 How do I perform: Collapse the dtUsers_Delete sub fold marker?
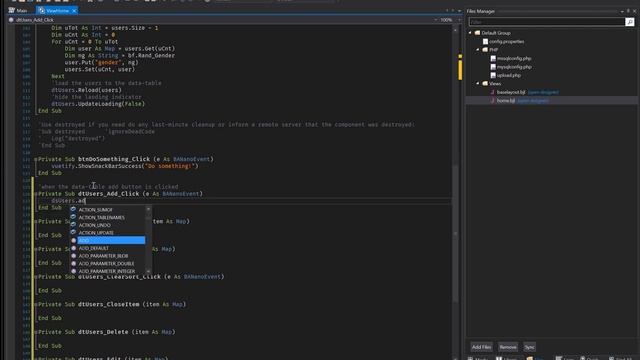tap(36, 332)
